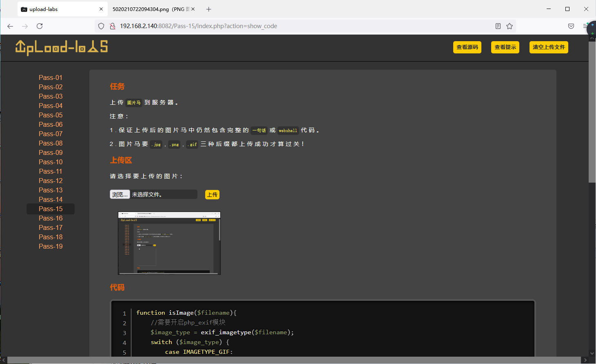Click the vertical scrollbar thumb

click(x=592, y=111)
